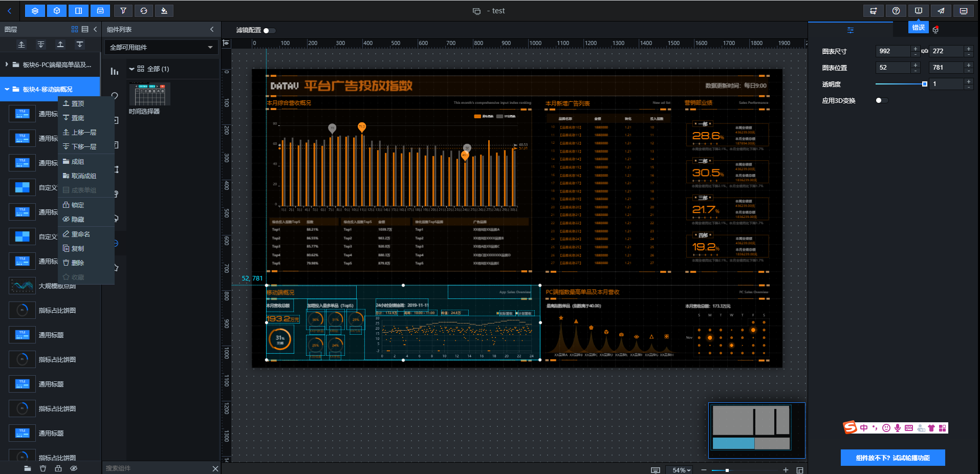Open the 全部可用组件 dropdown

click(162, 47)
